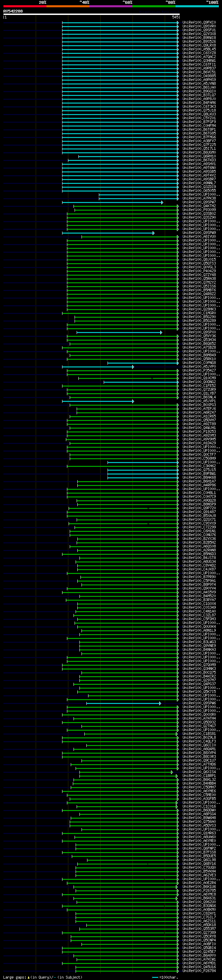Select hit UniRef100_Q6RH10
The width and height of the screenshot is (222, 980).
pyautogui.click(x=199, y=156)
